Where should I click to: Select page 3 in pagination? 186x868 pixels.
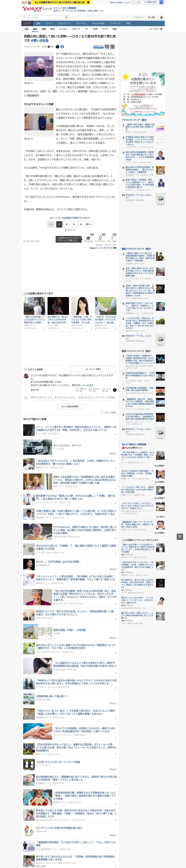74,224
